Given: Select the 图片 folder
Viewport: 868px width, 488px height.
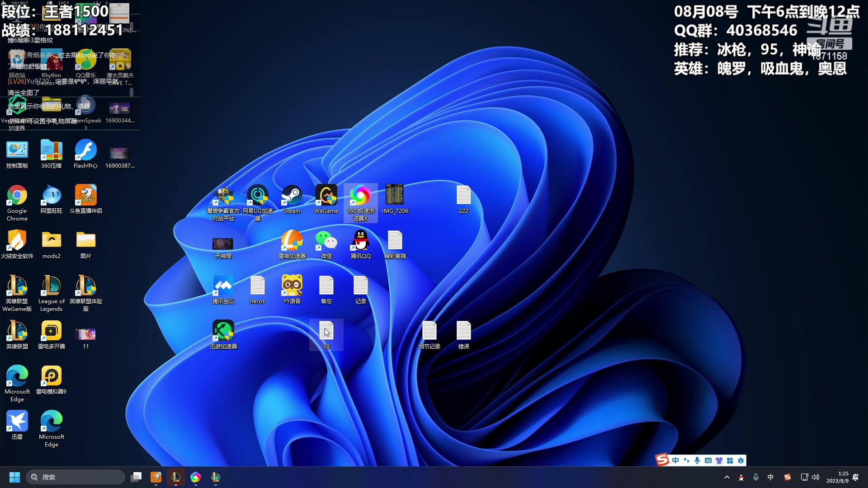Looking at the screenshot, I should click(86, 244).
